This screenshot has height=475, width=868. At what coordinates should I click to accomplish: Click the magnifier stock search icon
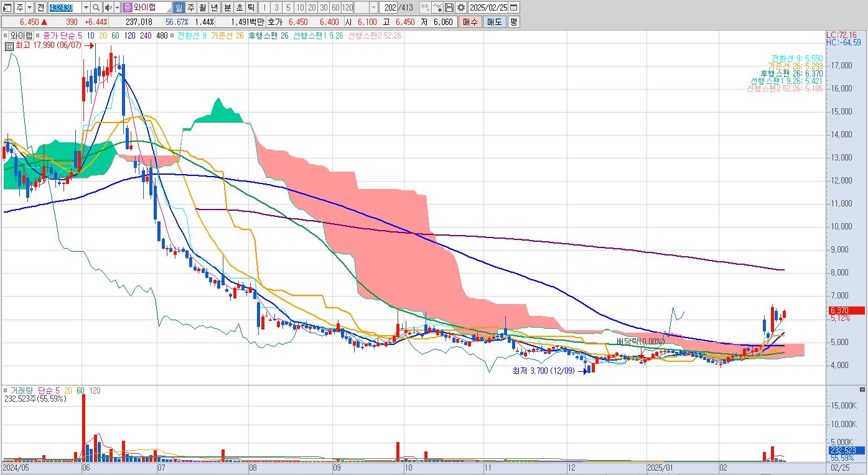[96, 7]
